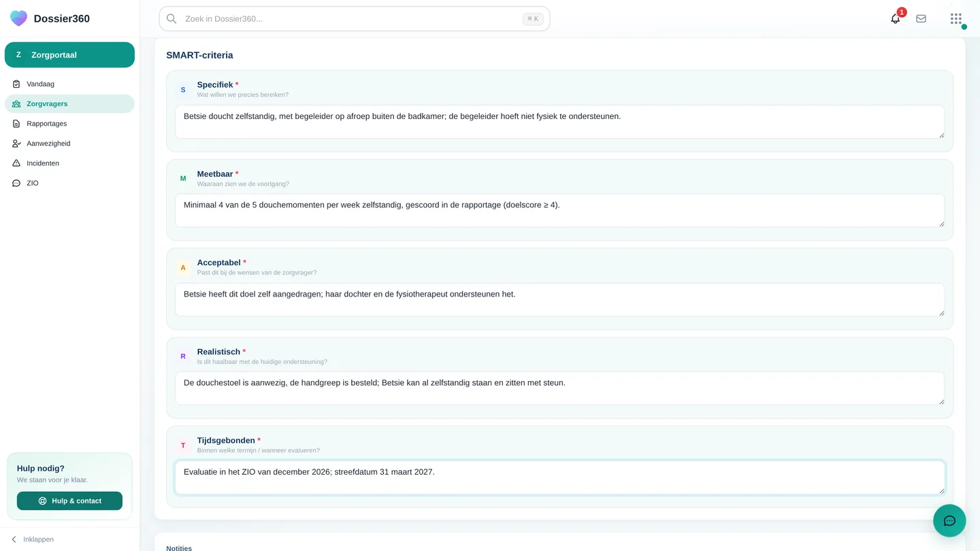Click the SMART-criteria heading

[199, 55]
